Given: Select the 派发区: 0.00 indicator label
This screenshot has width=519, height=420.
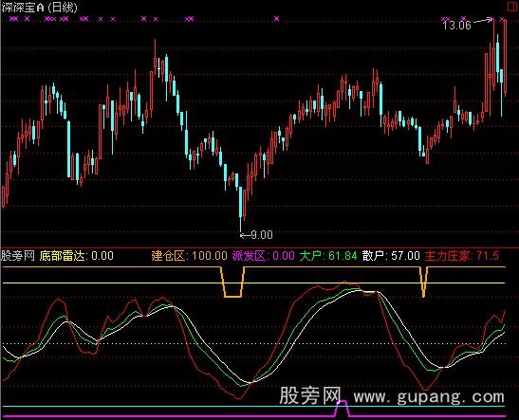Looking at the screenshot, I should [263, 256].
